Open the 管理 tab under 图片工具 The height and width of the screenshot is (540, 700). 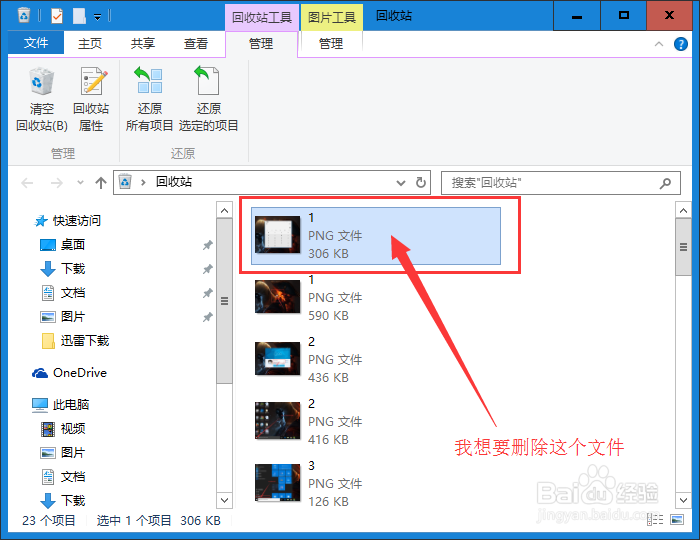coord(331,44)
